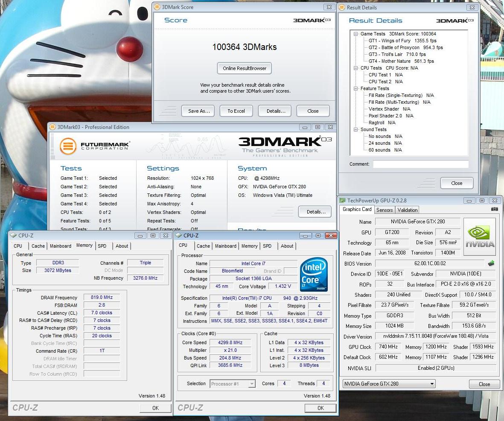
Task: Open the Cache tab in front CPU-Z
Action: [x=203, y=246]
